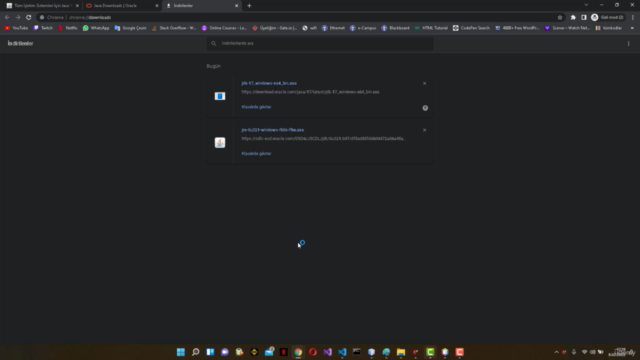Reload the downloads page
Image resolution: width=640 pixels, height=360 pixels.
click(x=29, y=17)
